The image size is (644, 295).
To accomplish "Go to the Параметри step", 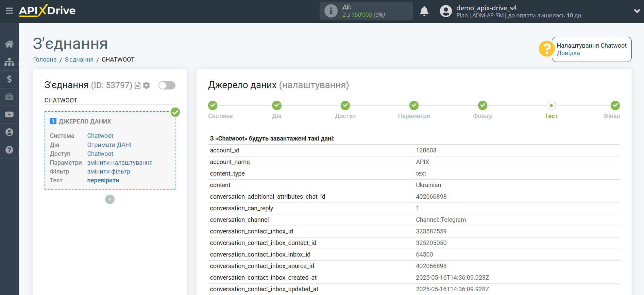I will point(414,105).
